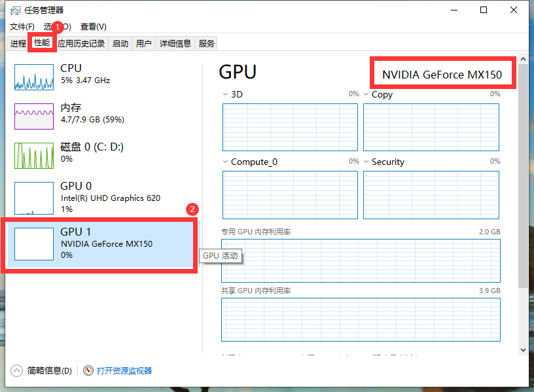Collapse view with 简略信息 arrow icon
This screenshot has height=392, width=534.
(17, 370)
